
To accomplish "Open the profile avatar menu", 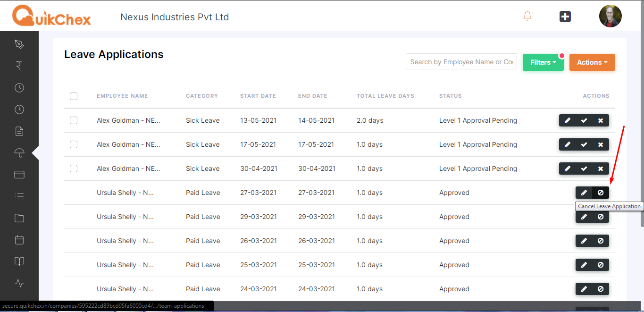I will point(610,16).
